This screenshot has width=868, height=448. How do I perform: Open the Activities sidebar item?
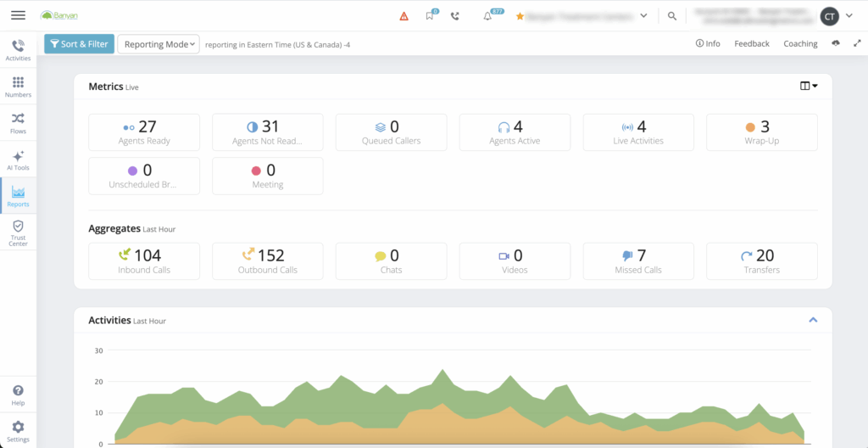pos(18,50)
